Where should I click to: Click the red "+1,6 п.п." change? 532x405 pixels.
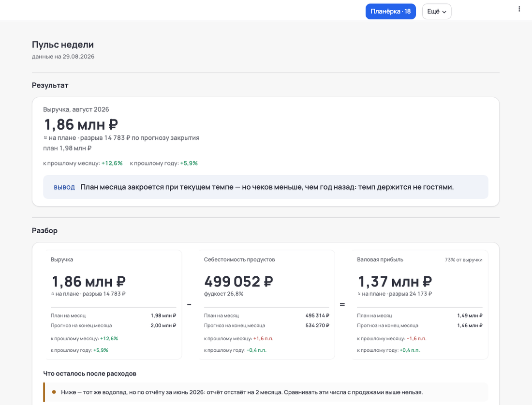[263, 338]
